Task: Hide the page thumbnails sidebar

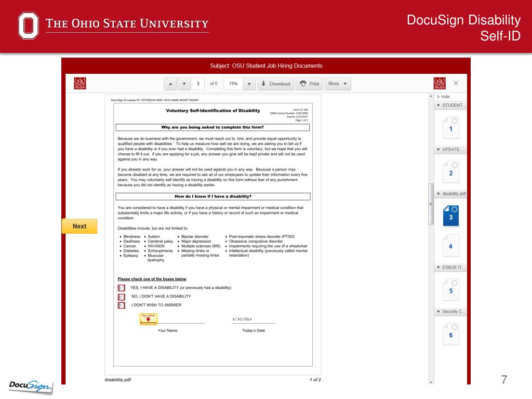Action: 444,97
